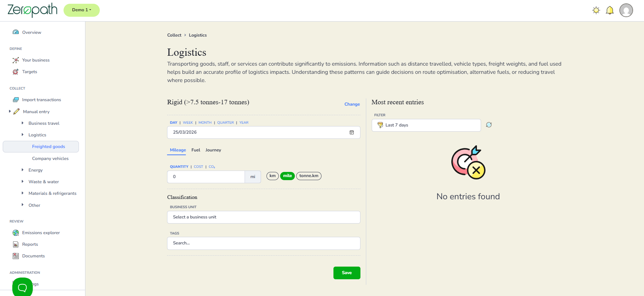The width and height of the screenshot is (644, 296).
Task: Open the calendar picker icon
Action: [352, 133]
